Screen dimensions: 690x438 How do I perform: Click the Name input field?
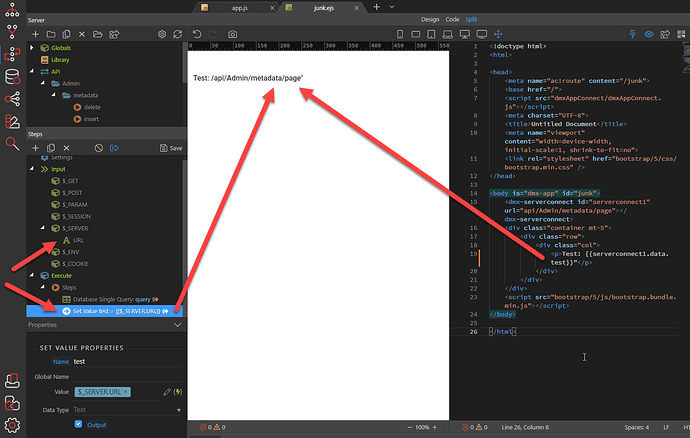click(127, 361)
